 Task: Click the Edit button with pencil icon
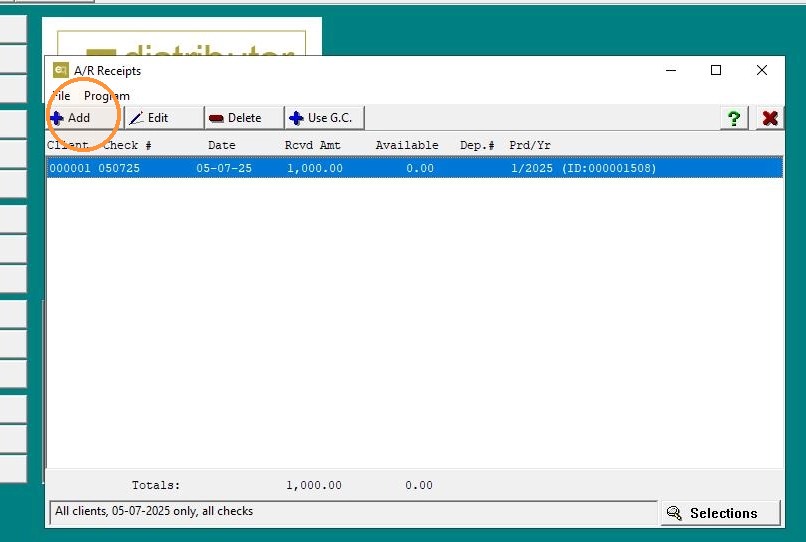click(x=164, y=118)
